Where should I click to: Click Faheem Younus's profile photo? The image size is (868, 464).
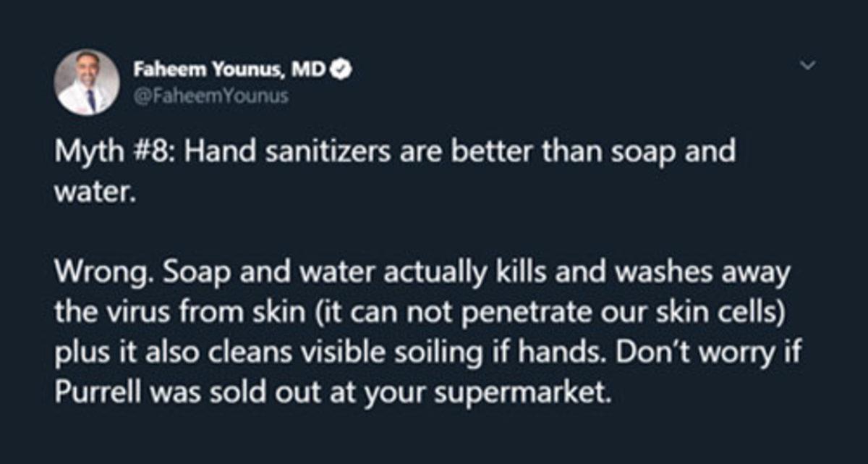tap(87, 82)
